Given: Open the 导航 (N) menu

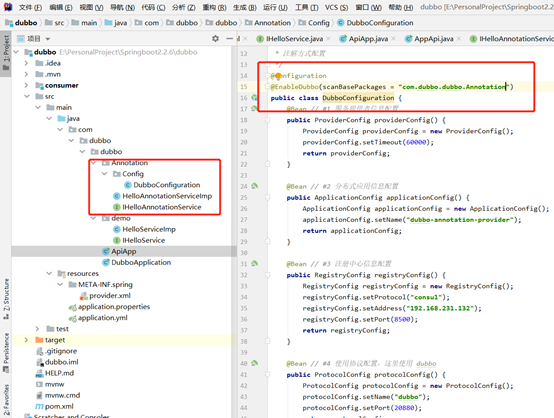Looking at the screenshot, I should pos(122,7).
